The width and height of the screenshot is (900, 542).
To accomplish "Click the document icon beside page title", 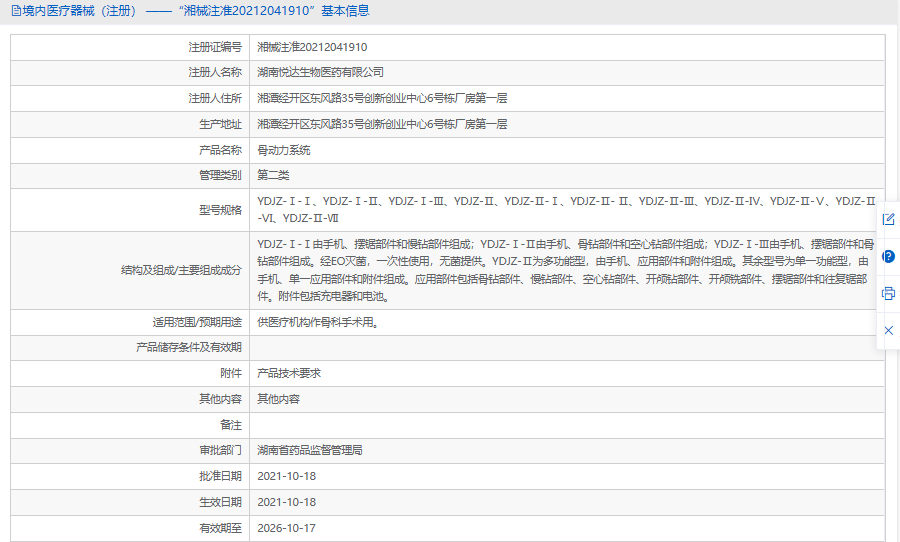I will tap(16, 11).
